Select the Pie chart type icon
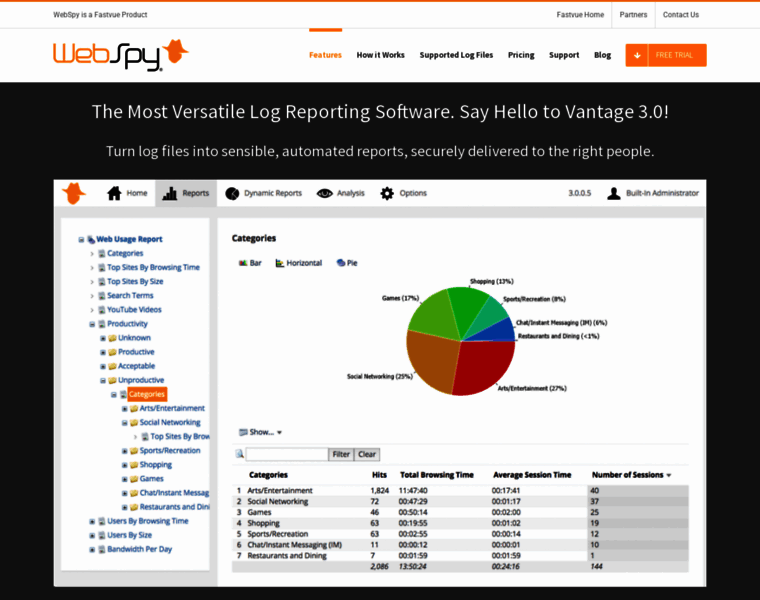 click(x=341, y=263)
